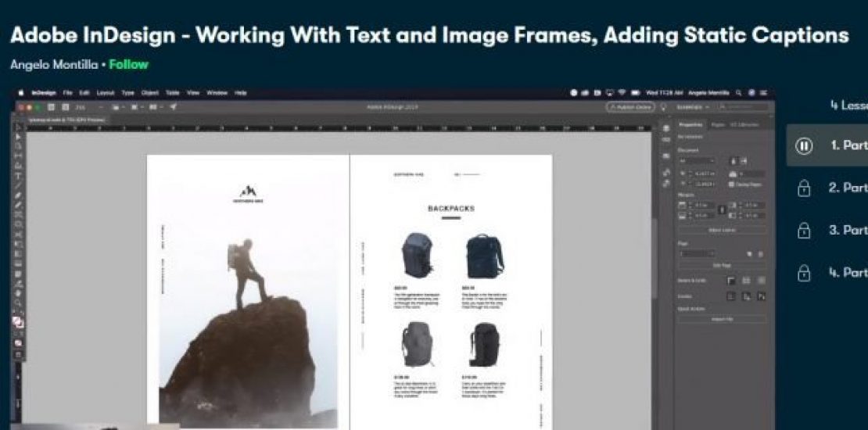Click the locked lesson 2 padlock icon
Viewport: 868px width, 430px height.
(803, 188)
